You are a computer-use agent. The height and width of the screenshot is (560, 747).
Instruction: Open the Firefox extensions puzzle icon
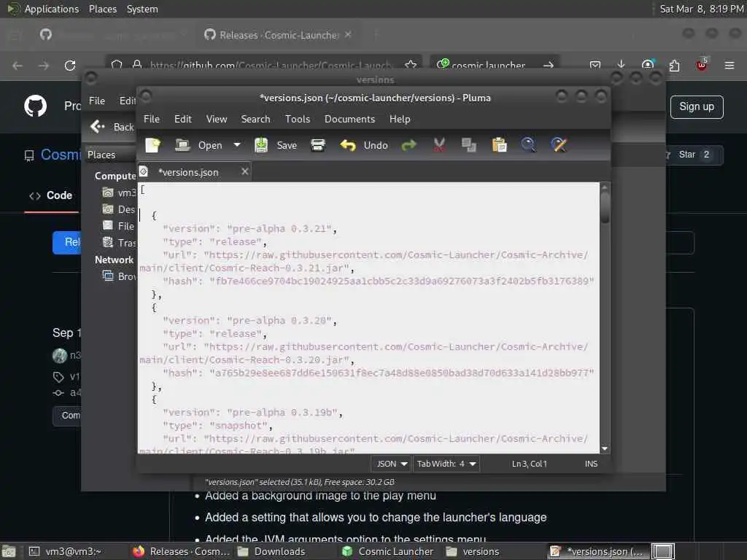pyautogui.click(x=674, y=65)
